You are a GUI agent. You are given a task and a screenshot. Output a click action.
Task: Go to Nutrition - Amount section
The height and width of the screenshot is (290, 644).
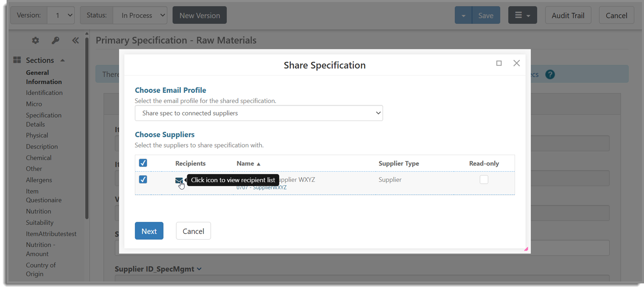point(41,249)
